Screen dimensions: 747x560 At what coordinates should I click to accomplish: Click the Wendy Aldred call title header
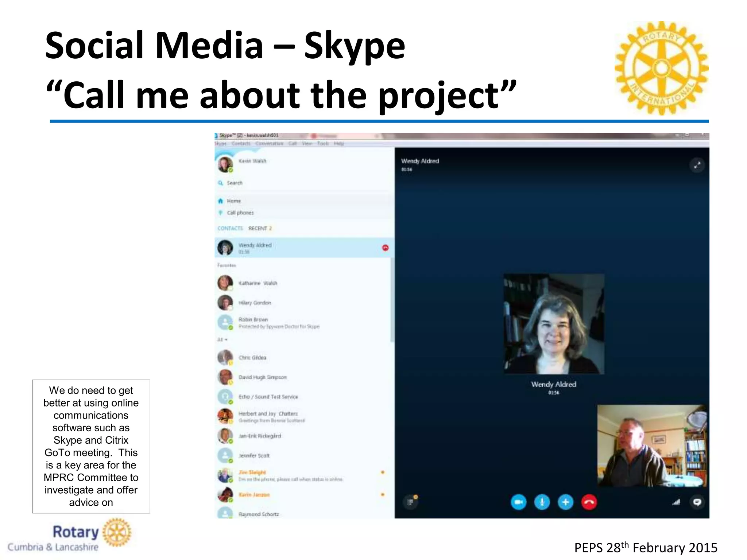pyautogui.click(x=420, y=161)
